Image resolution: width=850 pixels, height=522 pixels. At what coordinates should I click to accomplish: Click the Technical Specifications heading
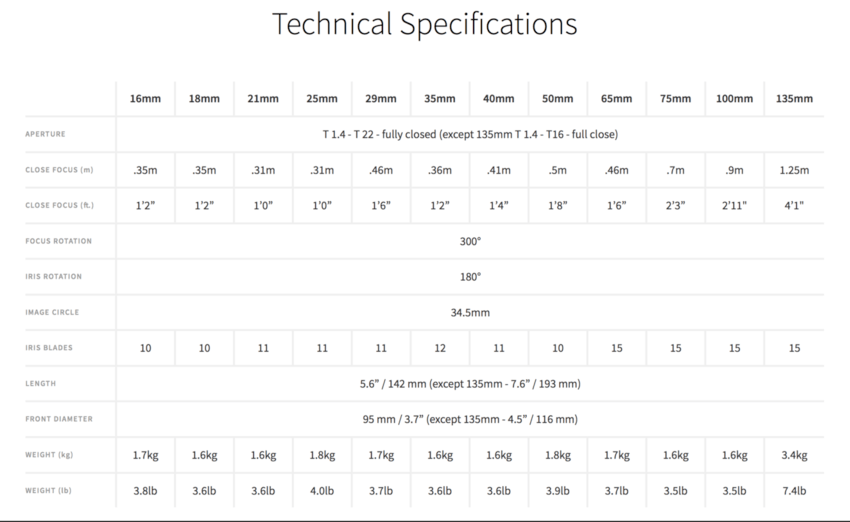point(424,24)
